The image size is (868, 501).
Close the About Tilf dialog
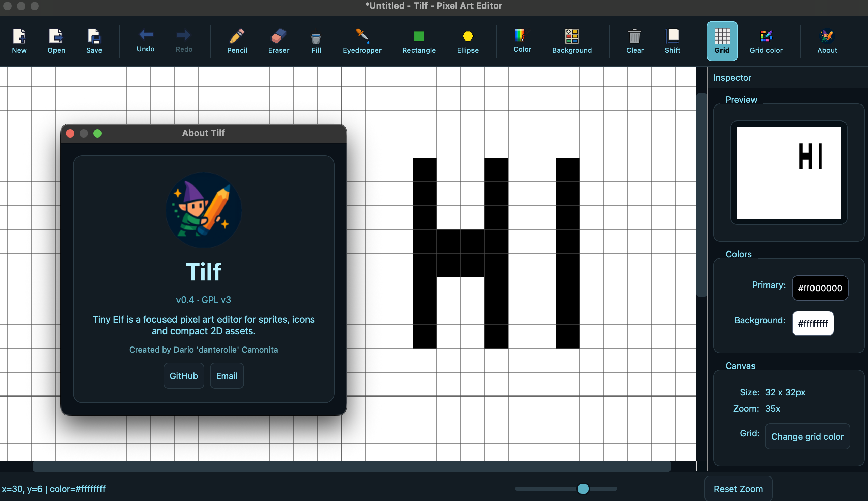coord(70,133)
